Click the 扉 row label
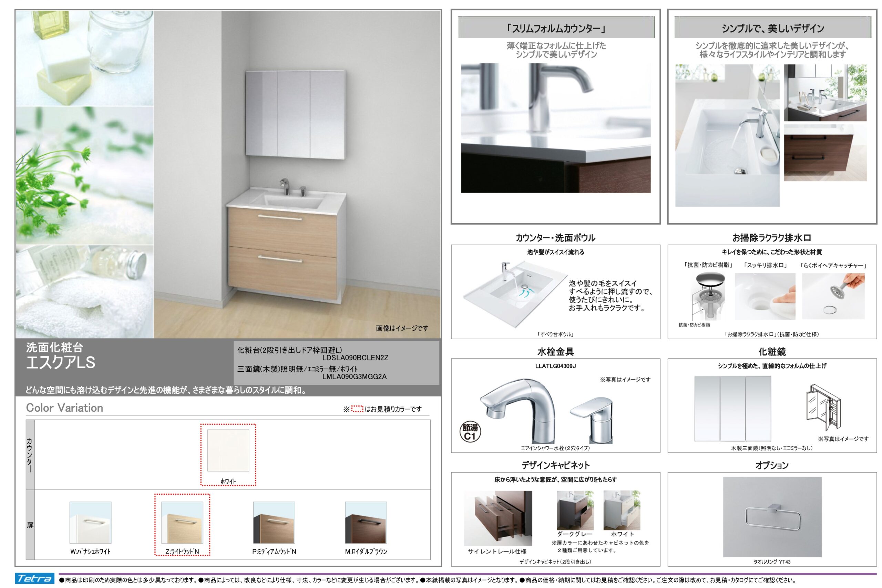The height and width of the screenshot is (588, 882). click(30, 525)
